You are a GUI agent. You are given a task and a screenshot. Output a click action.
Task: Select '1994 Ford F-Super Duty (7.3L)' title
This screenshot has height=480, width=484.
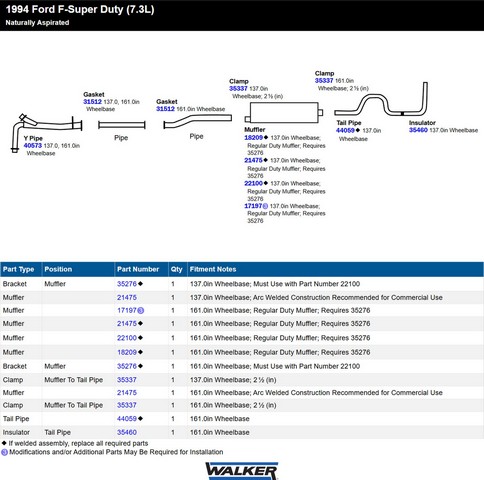coord(80,9)
